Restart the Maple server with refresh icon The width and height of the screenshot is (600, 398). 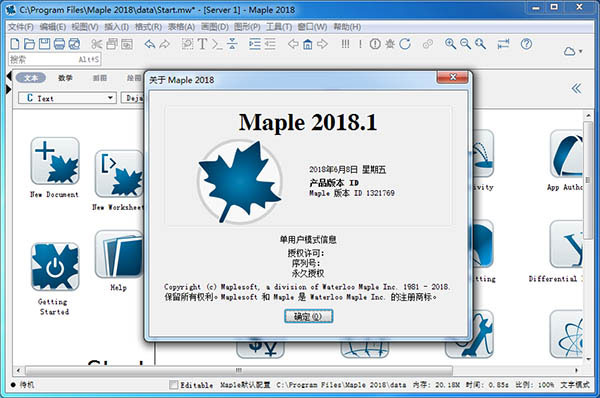pos(405,44)
